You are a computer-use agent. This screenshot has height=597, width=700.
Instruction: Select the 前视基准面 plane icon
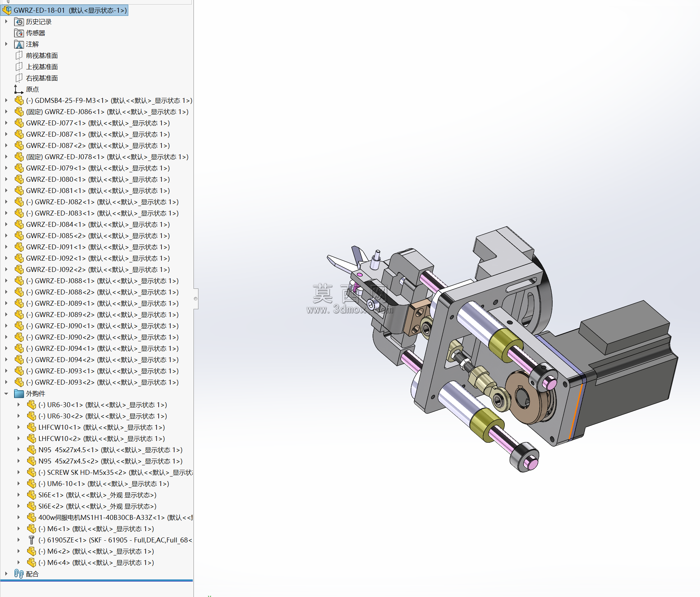click(x=19, y=56)
